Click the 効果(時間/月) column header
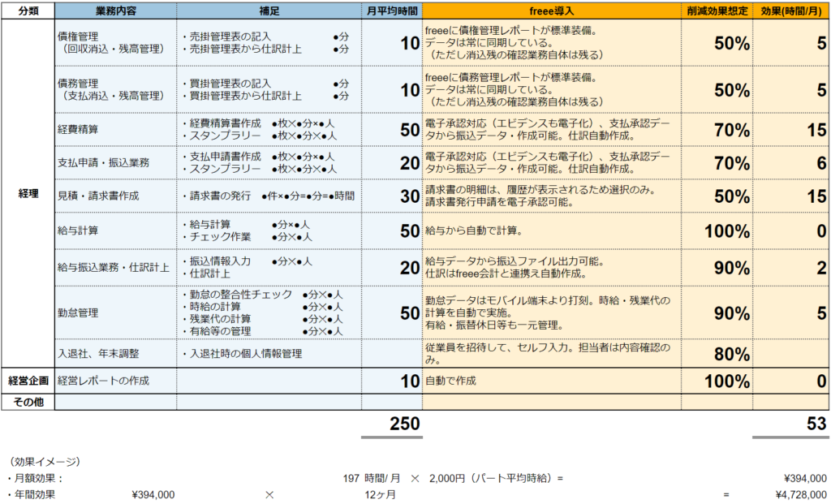This screenshot has width=831, height=504. [x=791, y=11]
